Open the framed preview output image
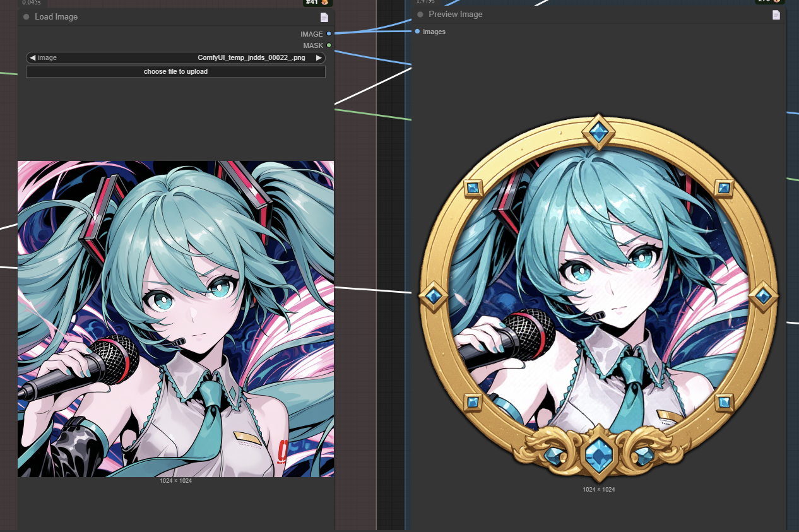This screenshot has height=532, width=799. point(598,299)
